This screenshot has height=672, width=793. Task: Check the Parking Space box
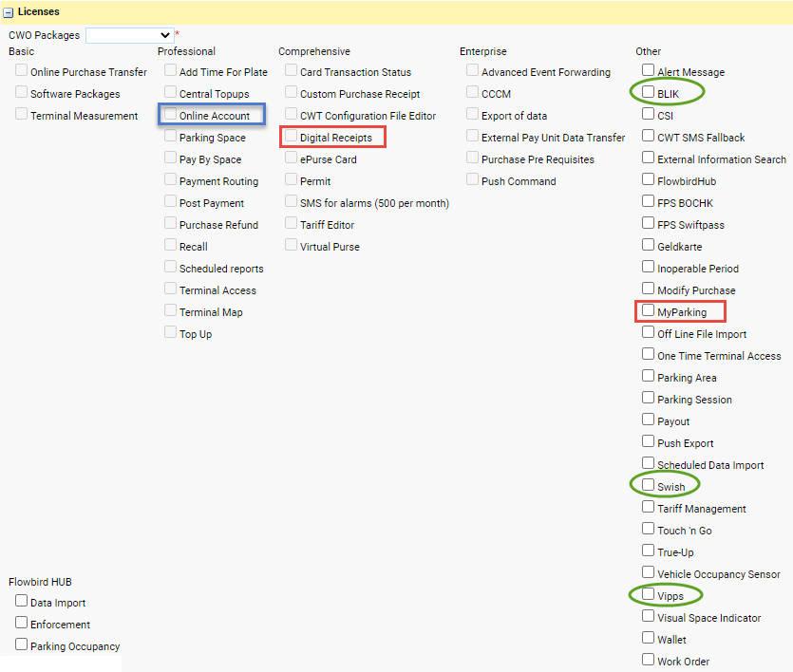[x=170, y=136]
